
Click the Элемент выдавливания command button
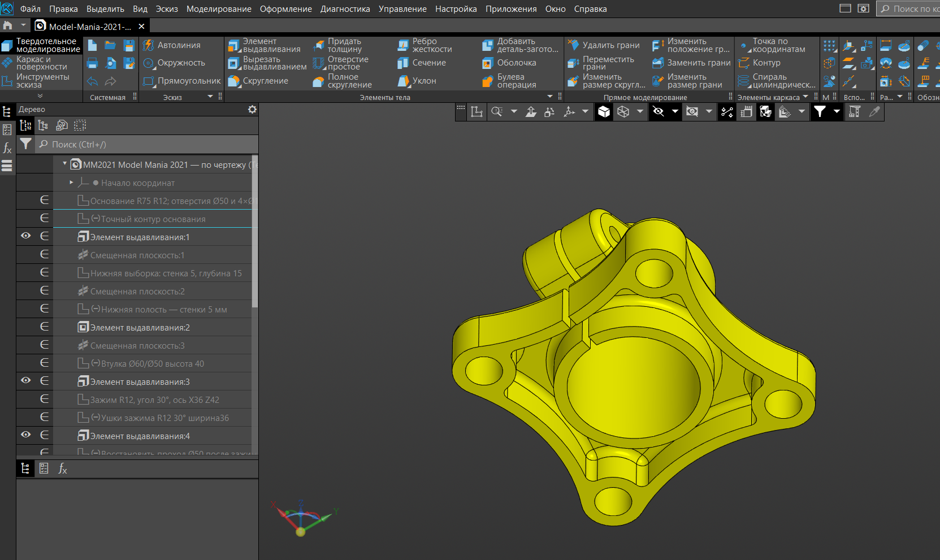(x=266, y=45)
